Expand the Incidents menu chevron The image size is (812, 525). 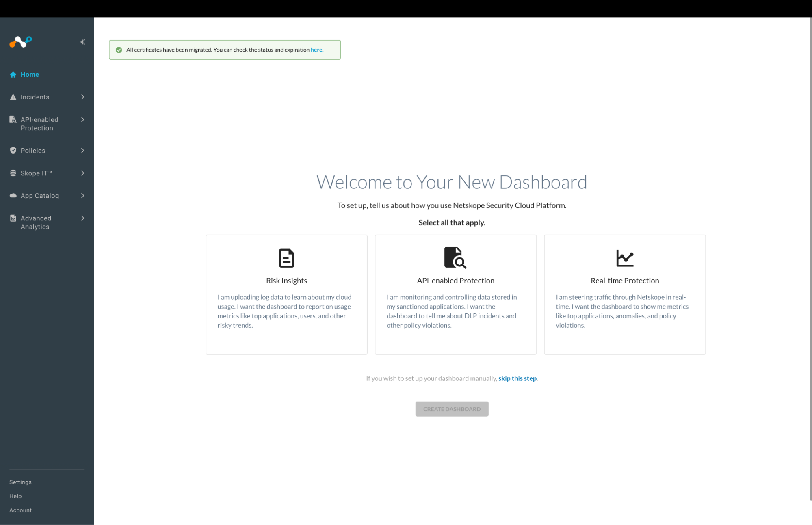[x=83, y=97]
